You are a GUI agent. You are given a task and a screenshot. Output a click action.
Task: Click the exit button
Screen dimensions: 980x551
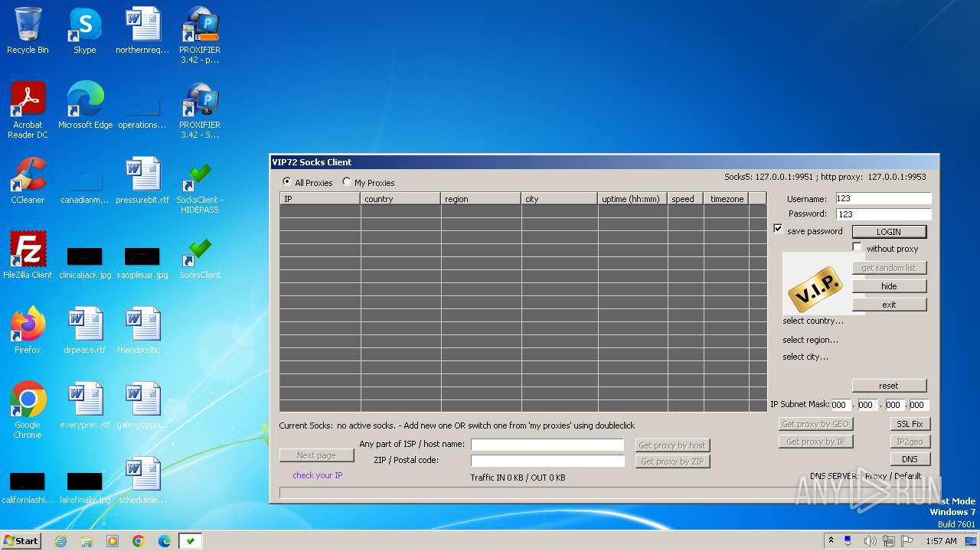pyautogui.click(x=889, y=304)
